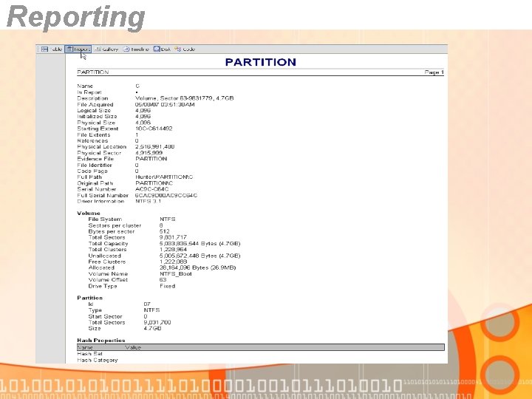The image size is (532, 399).
Task: Switch to the Table view tab
Action: click(x=52, y=50)
